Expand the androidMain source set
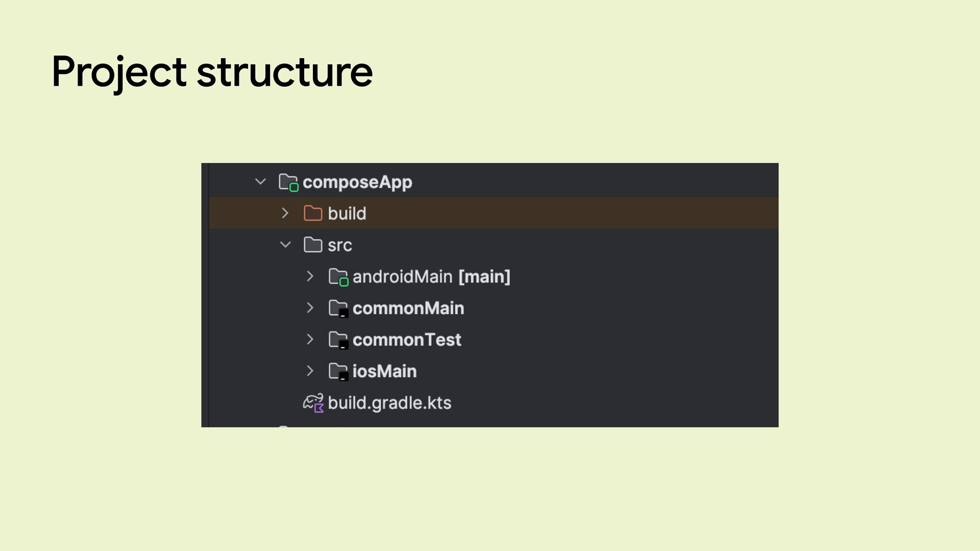The image size is (980, 551). (310, 277)
